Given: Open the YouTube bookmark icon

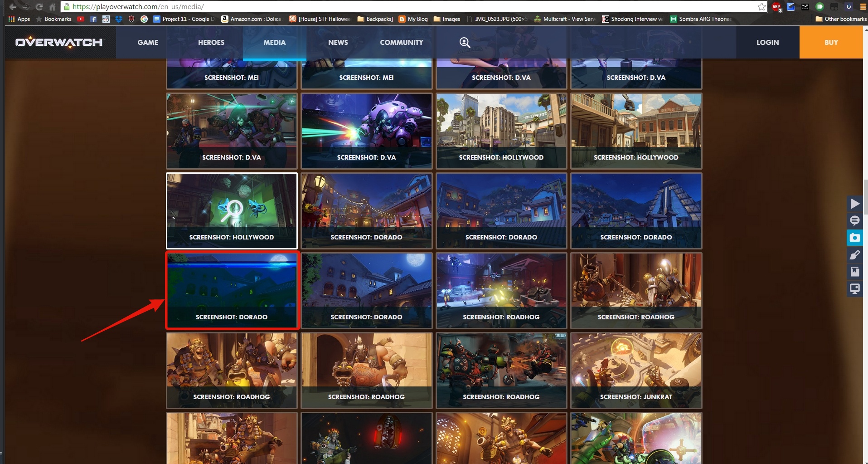Looking at the screenshot, I should click(x=81, y=19).
